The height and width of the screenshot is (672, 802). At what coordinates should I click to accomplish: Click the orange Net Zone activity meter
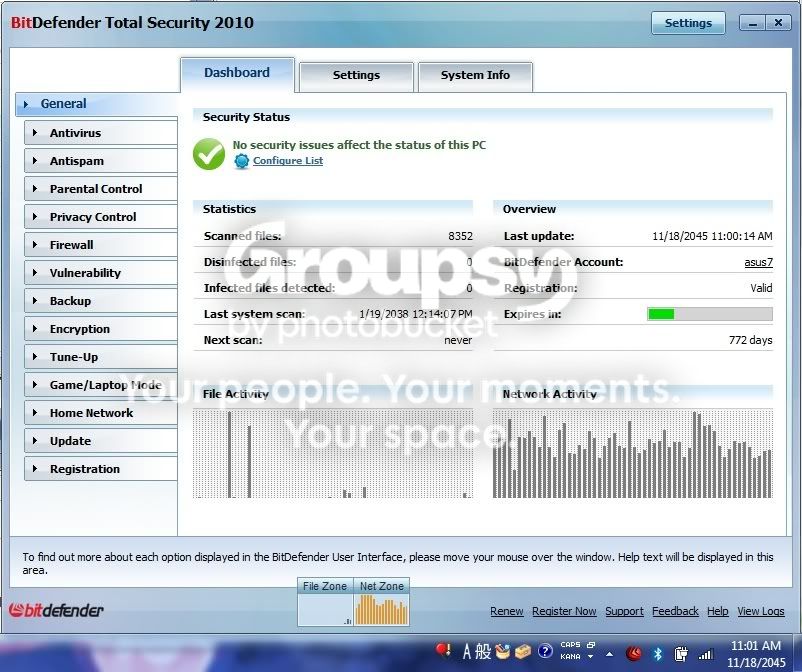click(x=382, y=610)
